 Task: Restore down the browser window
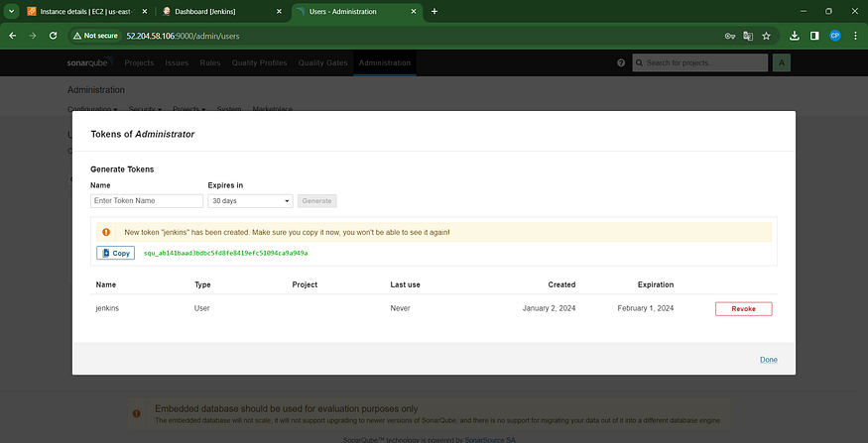tap(828, 11)
